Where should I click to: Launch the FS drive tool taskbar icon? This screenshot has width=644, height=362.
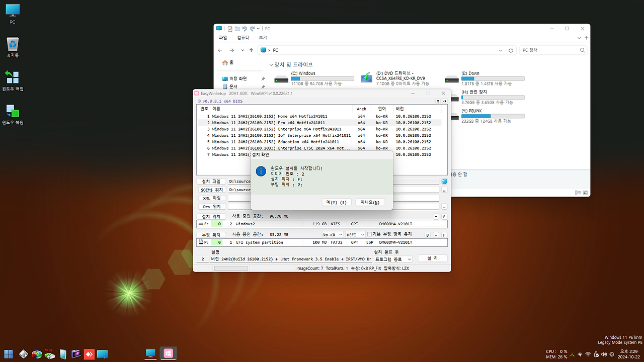point(49,354)
